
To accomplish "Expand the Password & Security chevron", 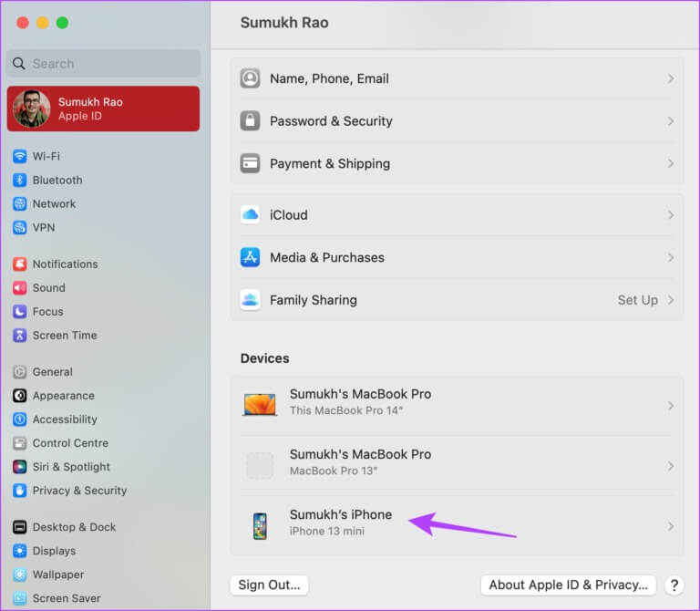I will (671, 121).
